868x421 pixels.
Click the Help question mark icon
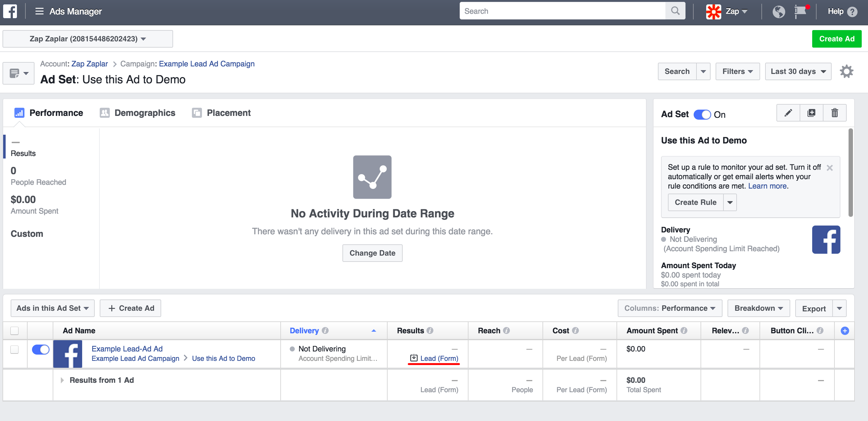tap(853, 12)
